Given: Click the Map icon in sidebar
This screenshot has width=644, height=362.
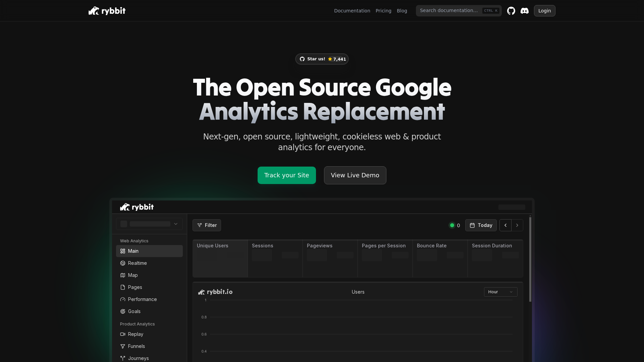Looking at the screenshot, I should tap(123, 275).
